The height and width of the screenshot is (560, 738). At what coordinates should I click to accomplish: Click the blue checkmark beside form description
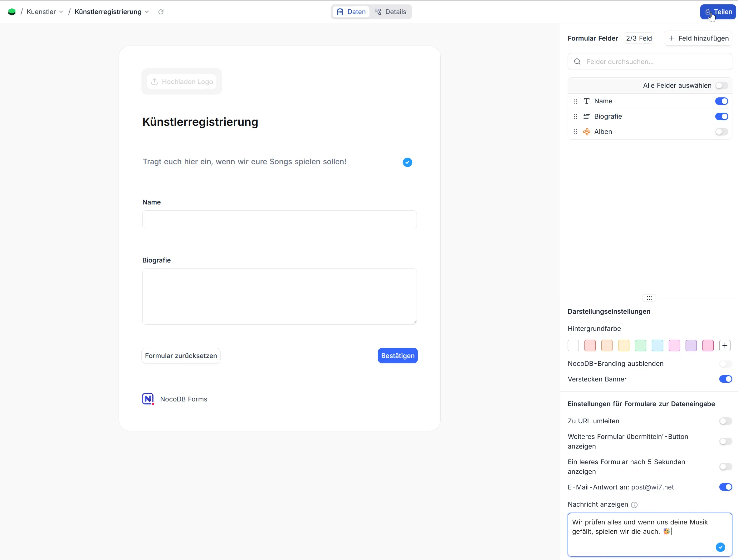pos(407,162)
